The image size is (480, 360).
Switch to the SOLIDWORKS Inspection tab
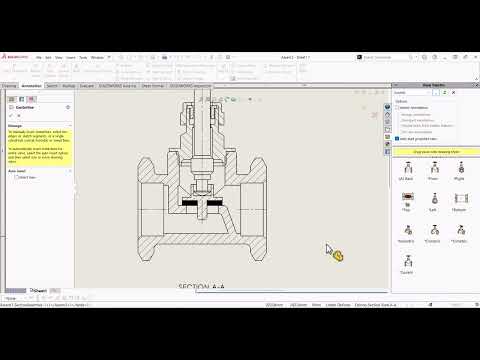coord(190,86)
